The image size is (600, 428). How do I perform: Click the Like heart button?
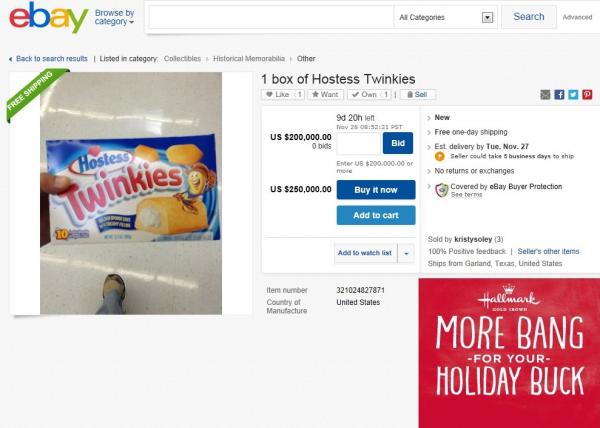(278, 95)
